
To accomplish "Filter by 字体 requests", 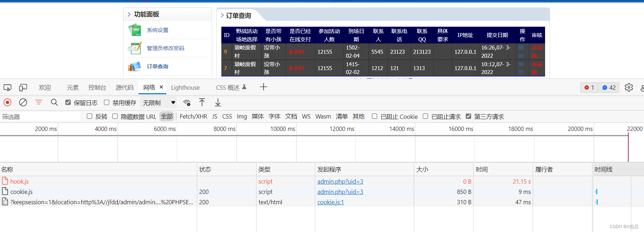I will 274,116.
